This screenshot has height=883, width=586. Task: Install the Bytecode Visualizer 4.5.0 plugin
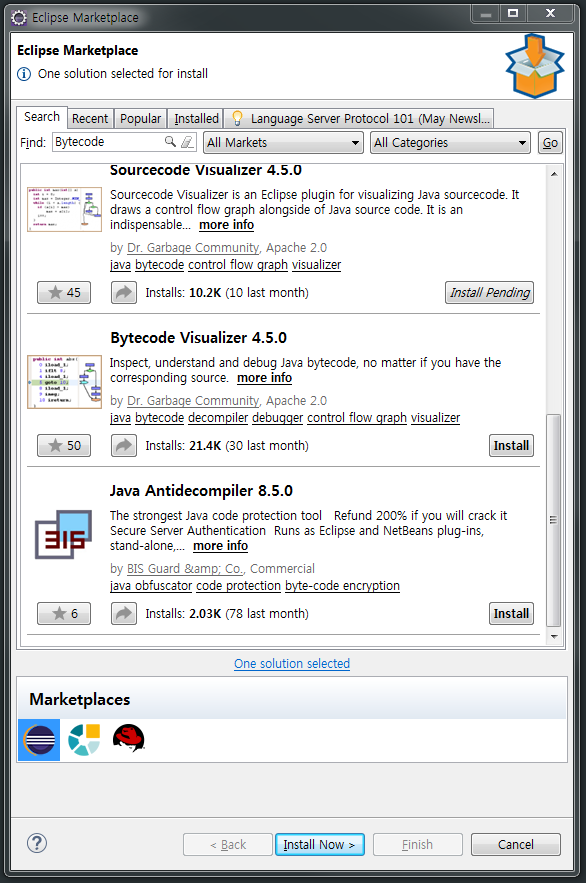(511, 445)
